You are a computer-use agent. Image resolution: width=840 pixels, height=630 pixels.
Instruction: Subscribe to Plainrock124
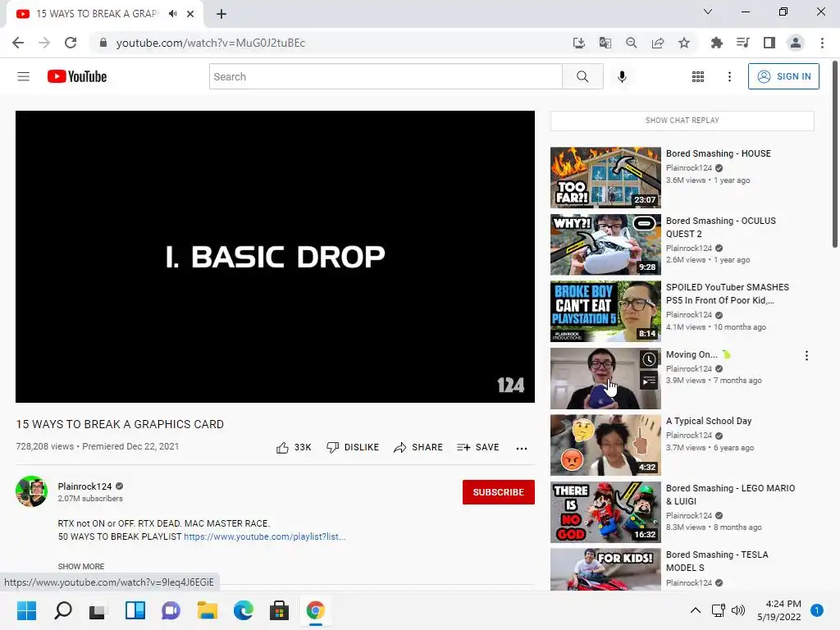click(498, 492)
